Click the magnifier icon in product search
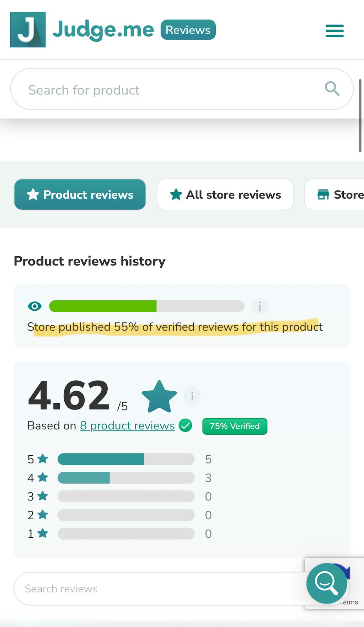Viewport: 364px width, 627px height. 332,89
